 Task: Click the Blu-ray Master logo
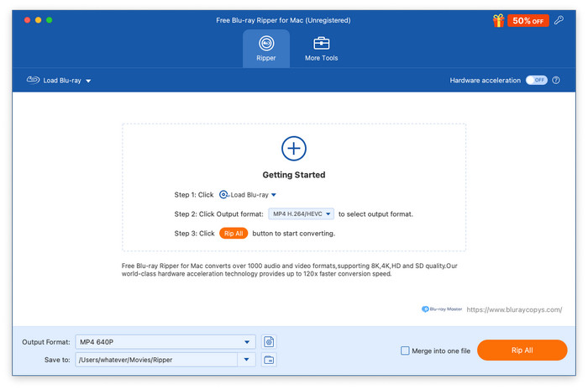point(442,309)
